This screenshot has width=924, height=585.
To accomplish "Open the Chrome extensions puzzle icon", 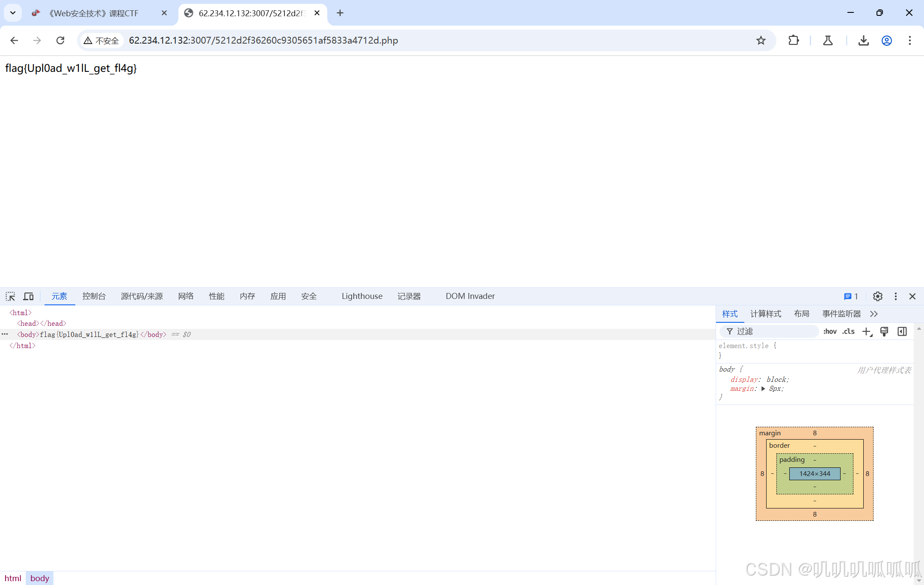I will click(x=794, y=40).
